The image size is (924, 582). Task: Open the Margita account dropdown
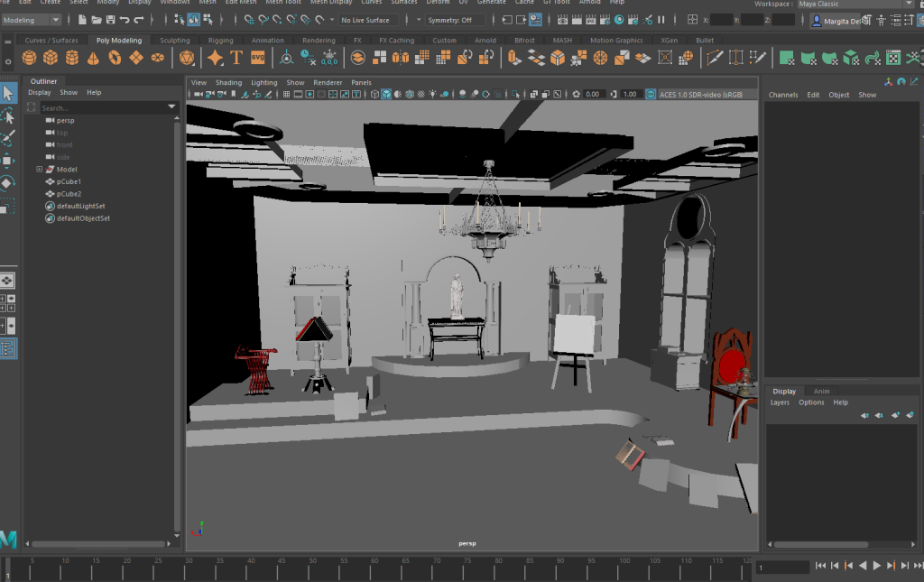coord(836,21)
